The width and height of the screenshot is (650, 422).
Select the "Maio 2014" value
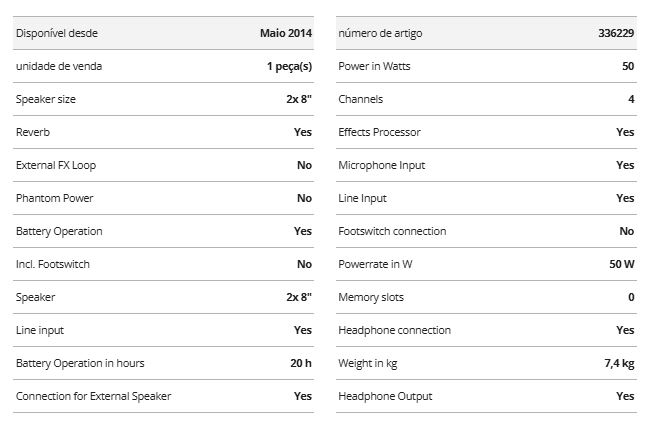coord(286,33)
